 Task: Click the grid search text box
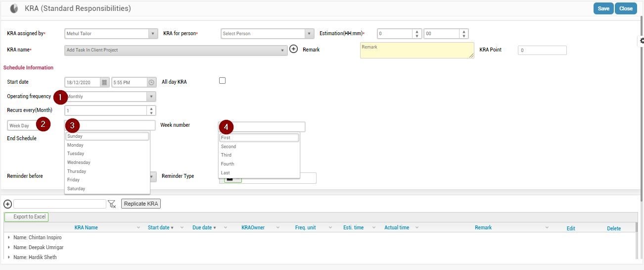pos(60,204)
